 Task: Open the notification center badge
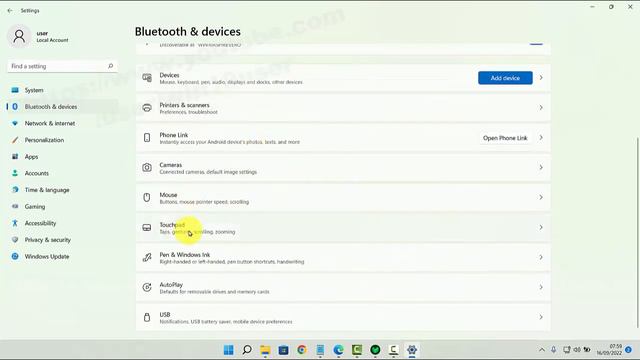629,350
